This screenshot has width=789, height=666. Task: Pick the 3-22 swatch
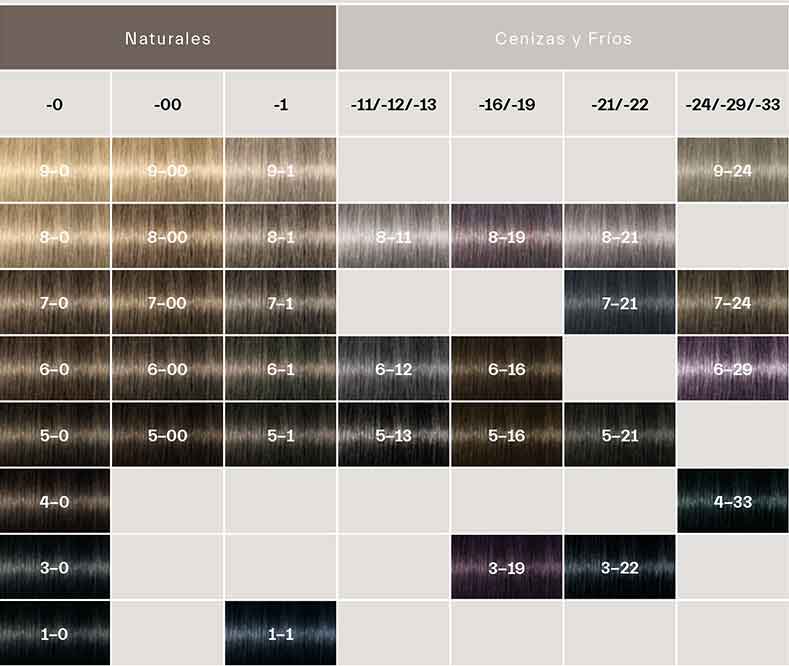[619, 567]
